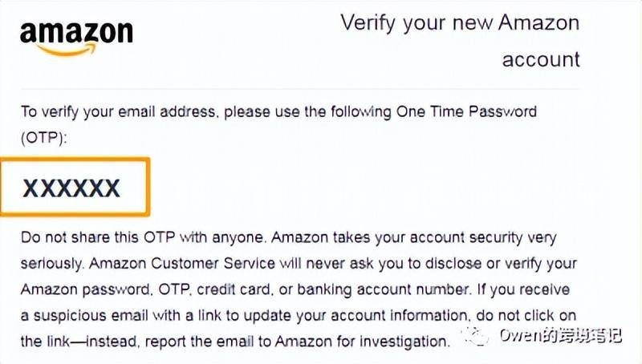Click the "Verify your new Amazon" heading line
This screenshot has height=364, width=642.
pos(459,22)
